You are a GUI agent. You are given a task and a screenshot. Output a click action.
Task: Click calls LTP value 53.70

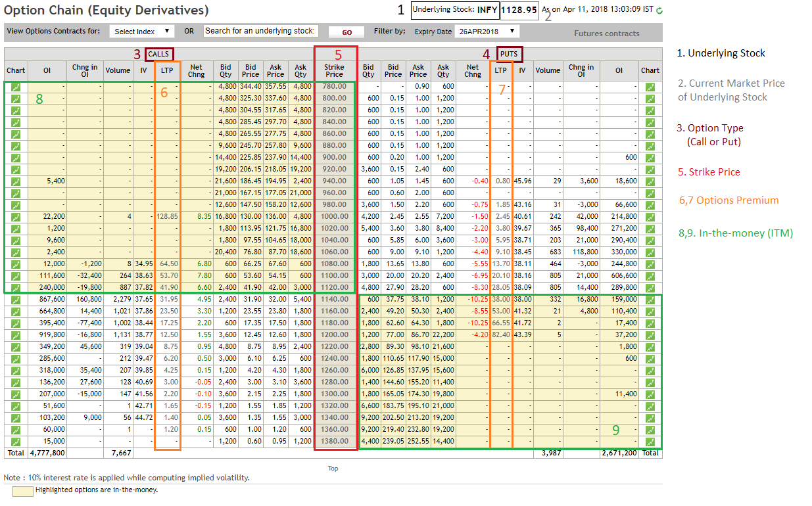(170, 276)
